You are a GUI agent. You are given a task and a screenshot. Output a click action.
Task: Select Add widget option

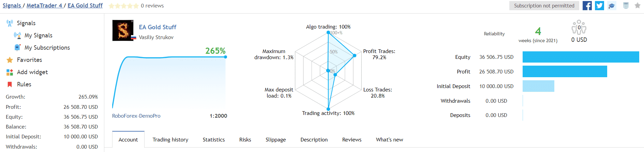click(32, 72)
